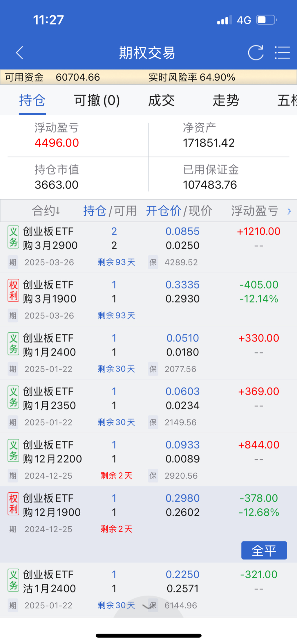
Task: Open the 成交 tab
Action: click(x=161, y=101)
